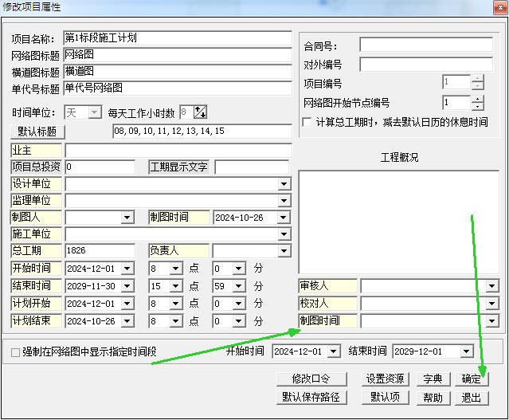Screen dimensions: 509x420
Task: Click the 默认保存路径 button
Action: (x=311, y=397)
